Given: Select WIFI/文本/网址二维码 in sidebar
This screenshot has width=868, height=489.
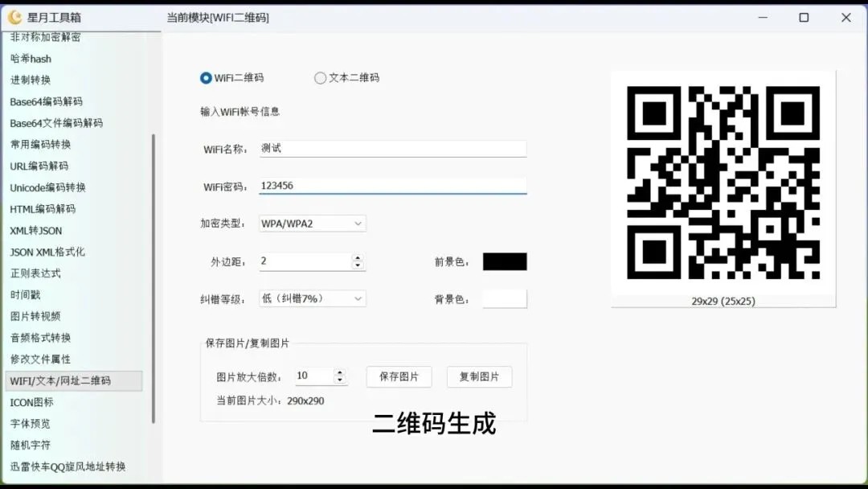Looking at the screenshot, I should click(x=74, y=381).
